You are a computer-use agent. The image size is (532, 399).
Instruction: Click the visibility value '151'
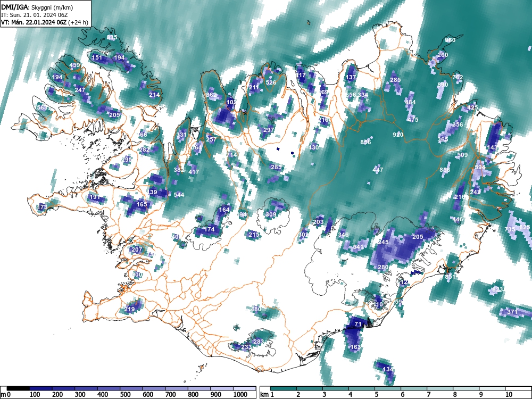(97, 57)
